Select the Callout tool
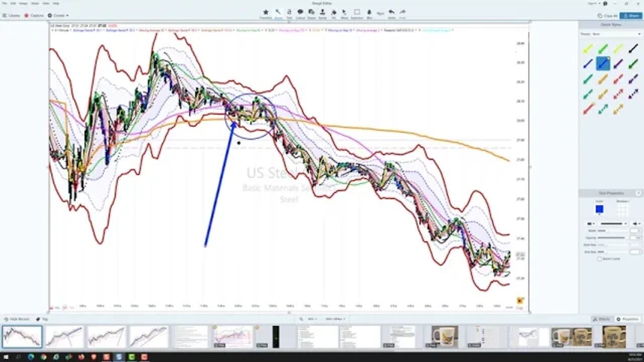Screen dimensions: 644x362 click(x=300, y=14)
